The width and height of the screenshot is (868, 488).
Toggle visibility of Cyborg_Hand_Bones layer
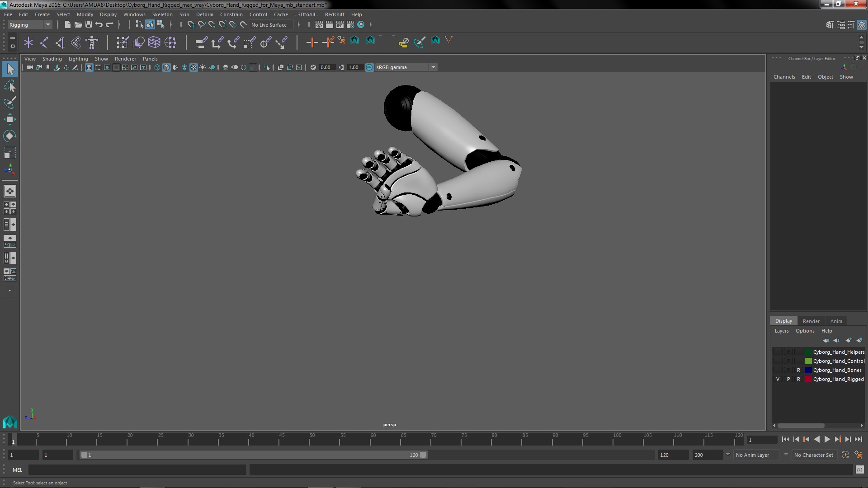coord(778,370)
